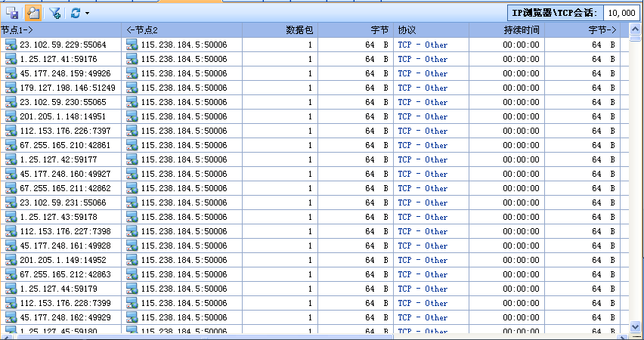The width and height of the screenshot is (644, 340).
Task: Toggle the magnifier detail-view toolbar icon
Action: tap(33, 13)
